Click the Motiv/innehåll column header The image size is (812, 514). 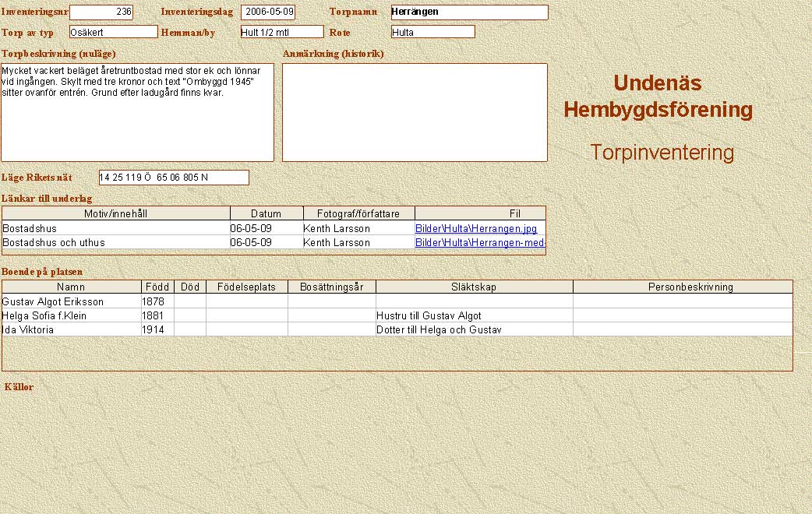point(116,213)
